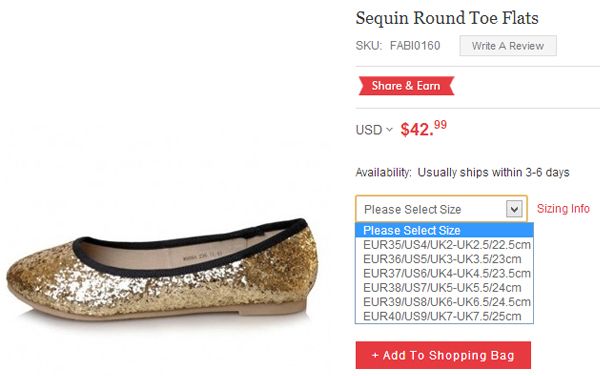Click Add To Shopping Bag button
The width and height of the screenshot is (600, 376).
[443, 355]
